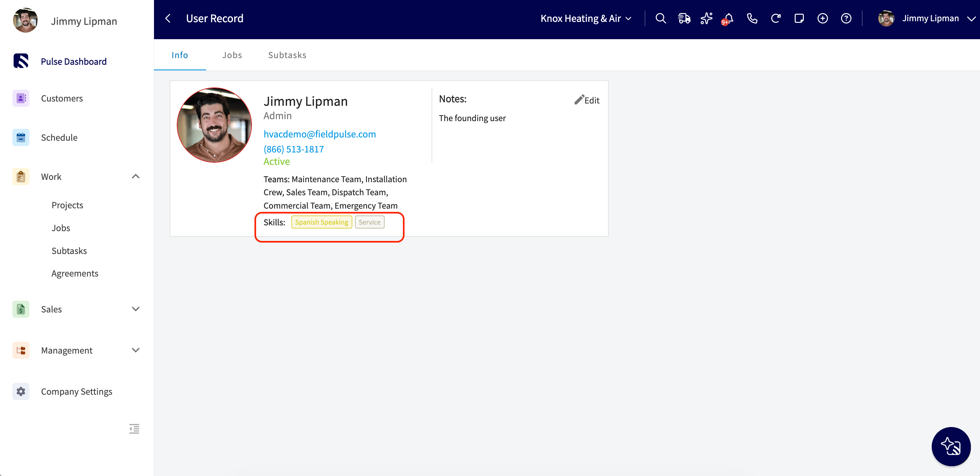Expand the Sales section chevron
This screenshot has height=476, width=980.
tap(136, 309)
